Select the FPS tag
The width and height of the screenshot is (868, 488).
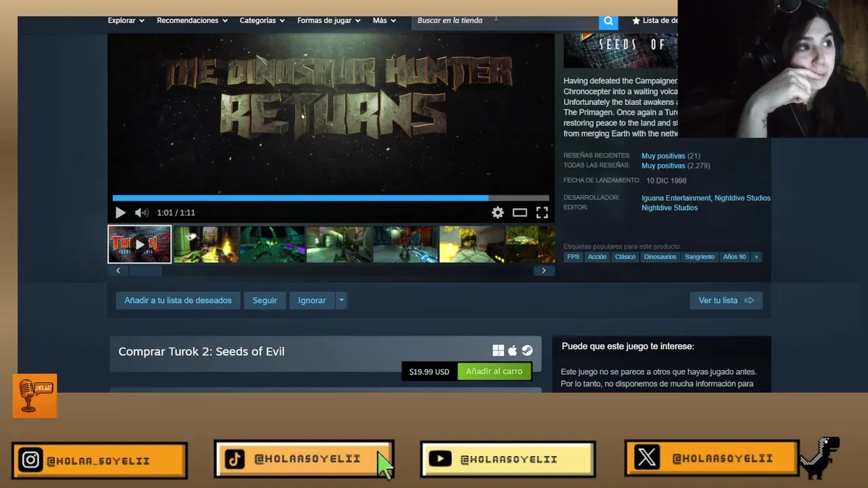pos(573,257)
